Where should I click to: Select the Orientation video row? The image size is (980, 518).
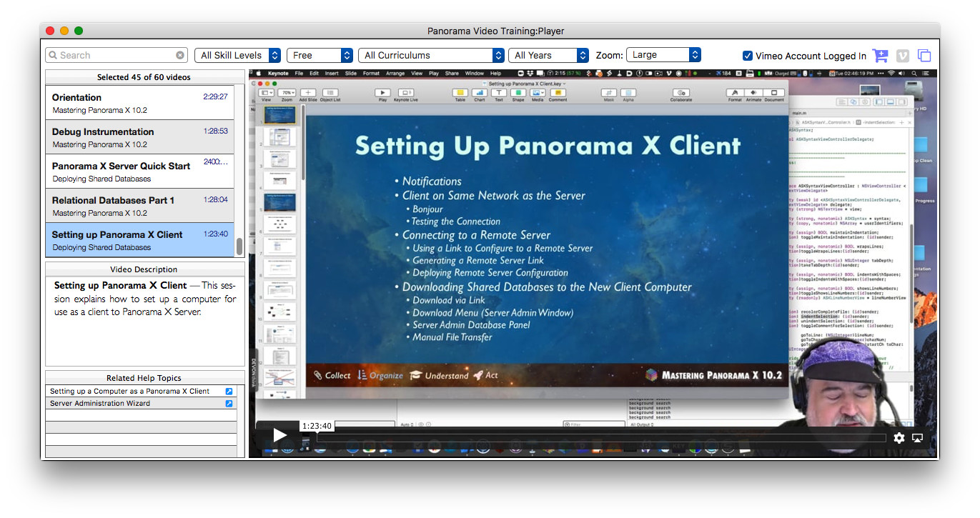(139, 103)
